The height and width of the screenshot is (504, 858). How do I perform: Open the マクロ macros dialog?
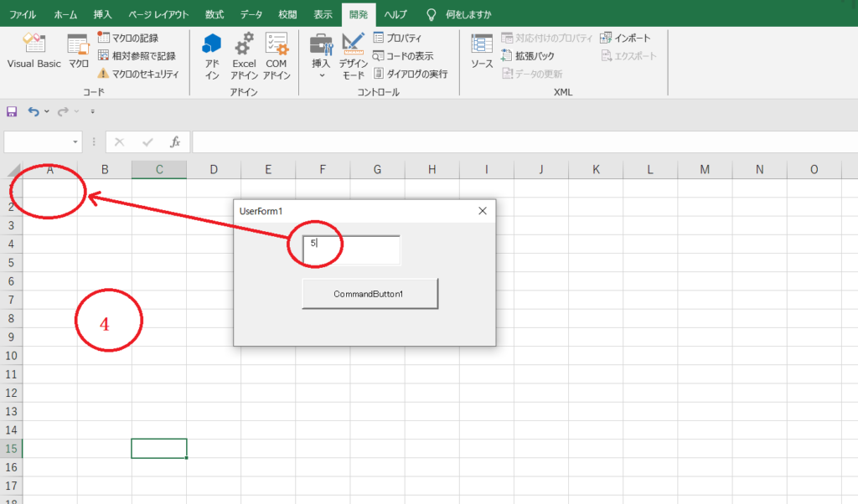[78, 50]
